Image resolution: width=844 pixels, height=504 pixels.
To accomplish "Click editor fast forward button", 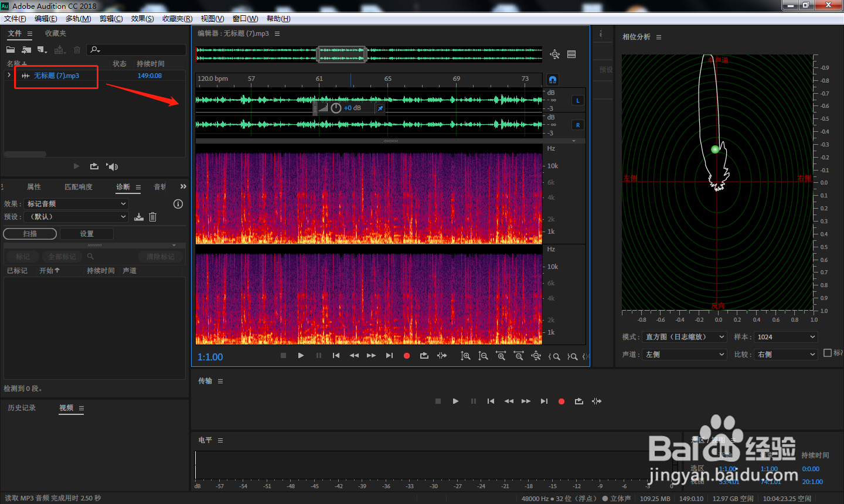I will pos(371,356).
